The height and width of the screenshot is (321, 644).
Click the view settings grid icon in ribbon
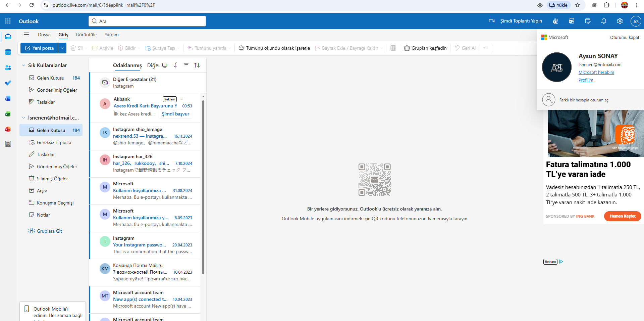pos(393,48)
